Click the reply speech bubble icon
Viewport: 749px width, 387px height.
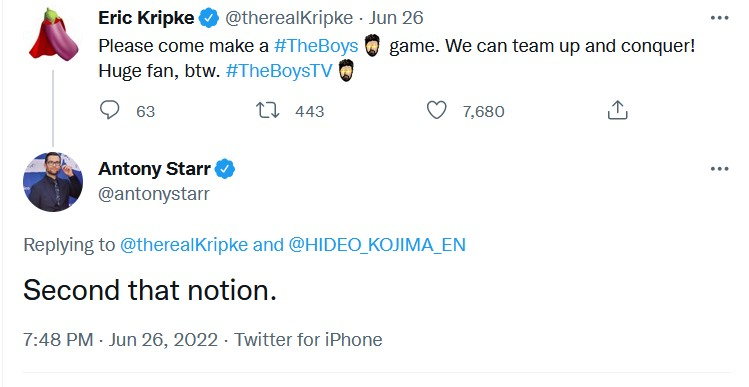pyautogui.click(x=109, y=110)
